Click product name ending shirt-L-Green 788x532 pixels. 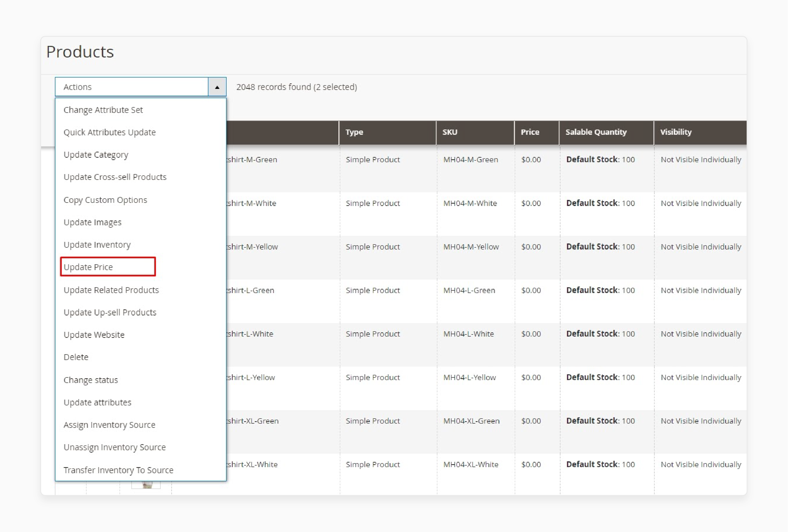[250, 290]
